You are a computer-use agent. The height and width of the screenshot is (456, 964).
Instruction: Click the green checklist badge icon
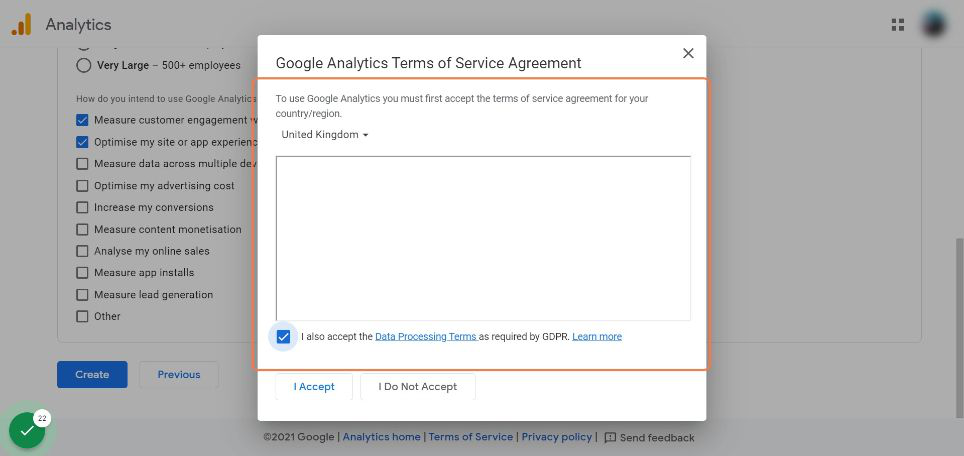[x=26, y=431]
